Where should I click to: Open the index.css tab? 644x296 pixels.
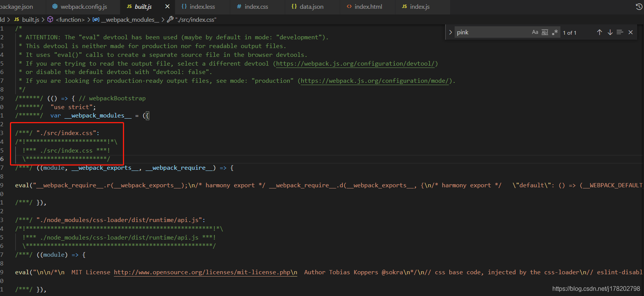[256, 6]
